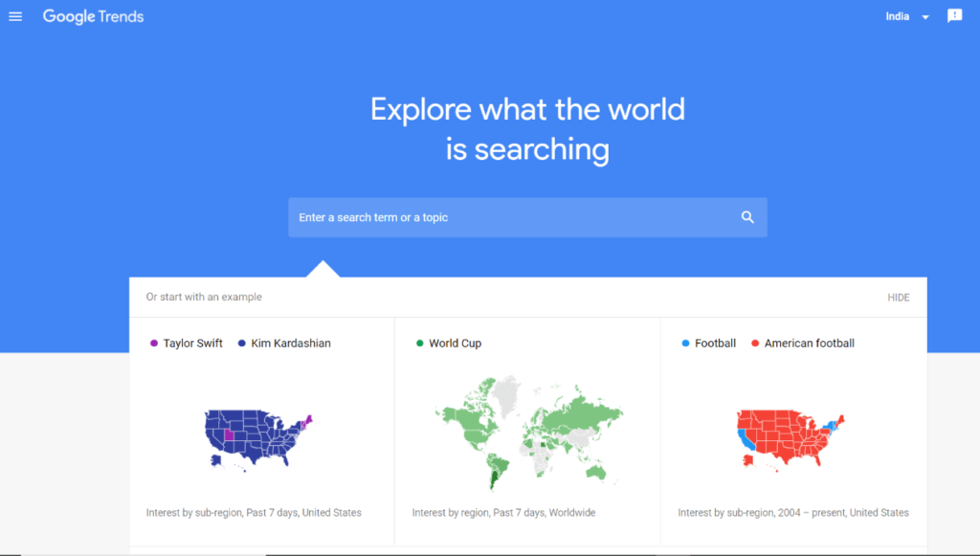This screenshot has height=556, width=980.
Task: Open the World Cup world map example
Action: click(528, 433)
